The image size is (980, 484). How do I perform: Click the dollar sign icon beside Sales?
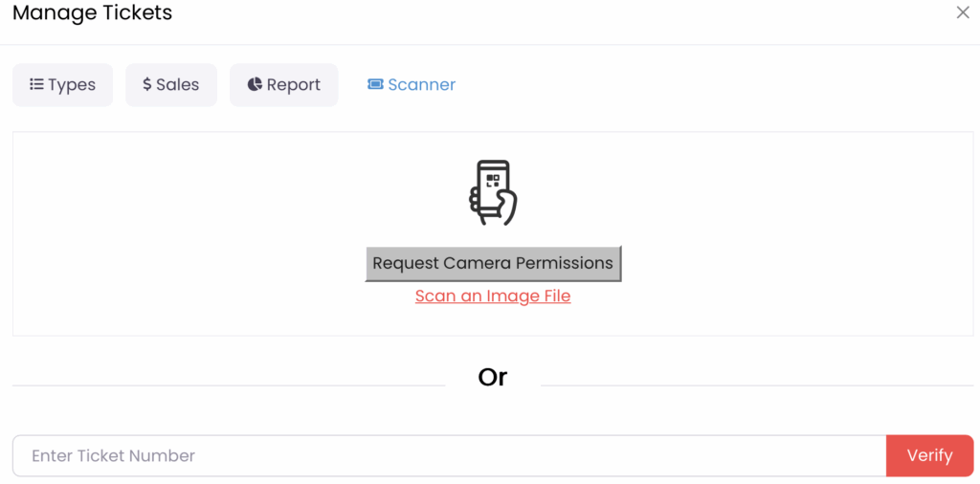[147, 84]
